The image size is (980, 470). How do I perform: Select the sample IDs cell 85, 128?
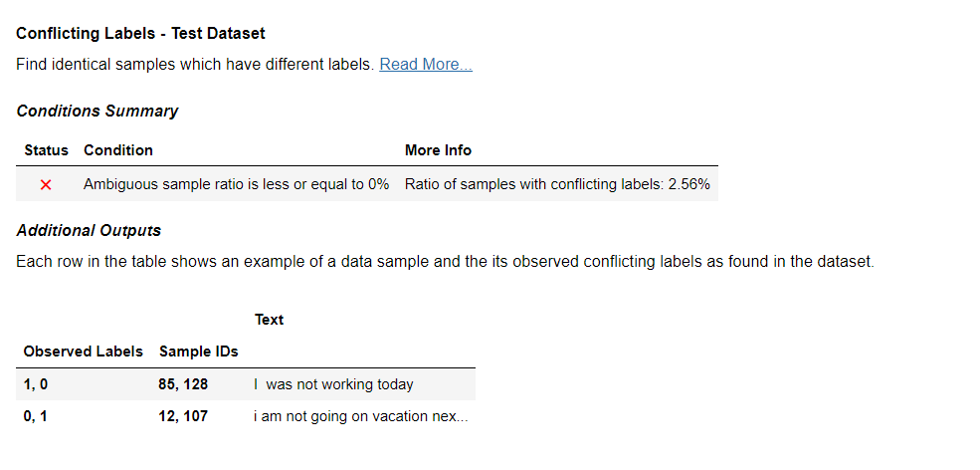tap(183, 384)
